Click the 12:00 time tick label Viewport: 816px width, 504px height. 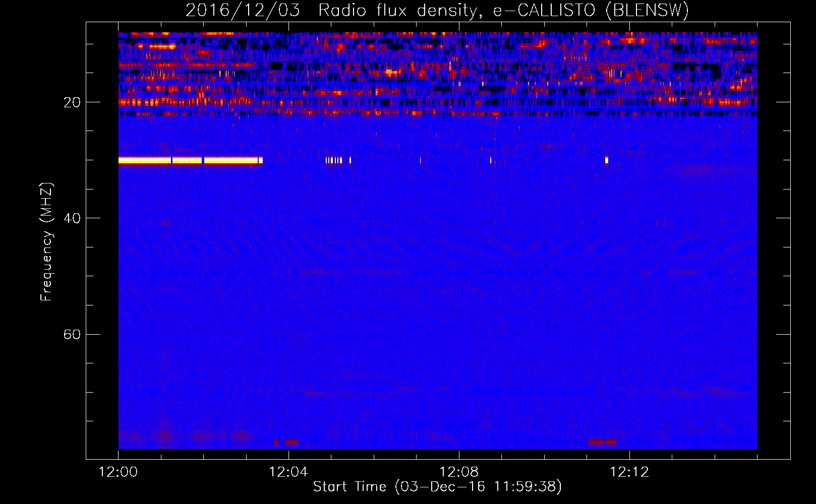(x=119, y=472)
